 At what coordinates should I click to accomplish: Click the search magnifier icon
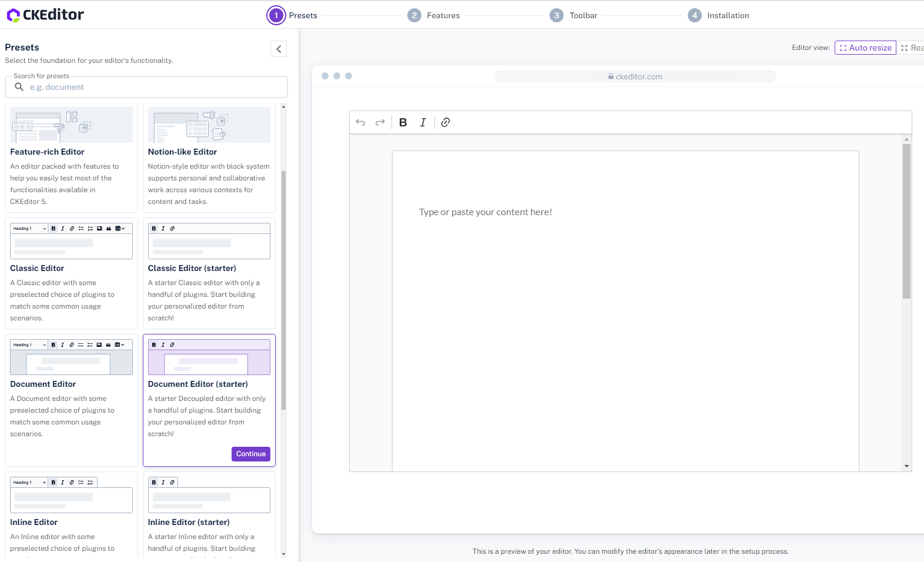(19, 87)
